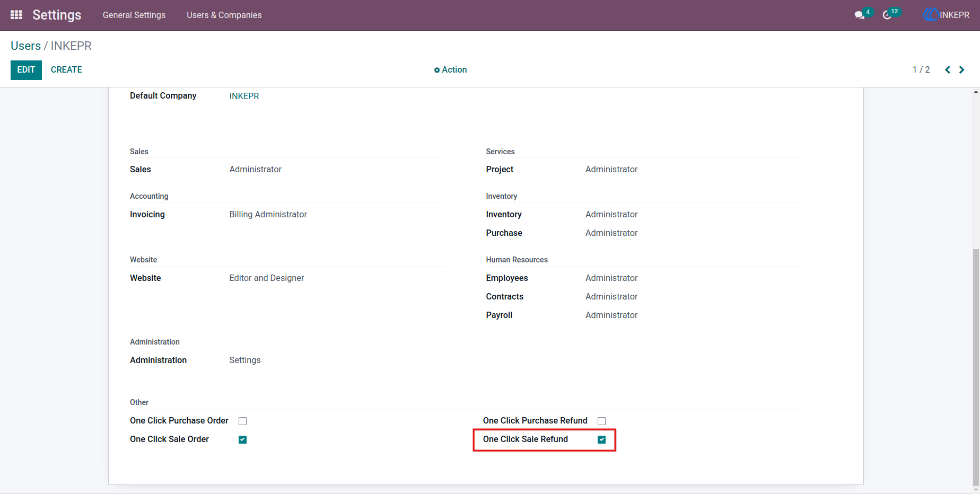Navigate to Users breadcrumb link
Viewport: 980px width, 494px height.
coord(25,46)
